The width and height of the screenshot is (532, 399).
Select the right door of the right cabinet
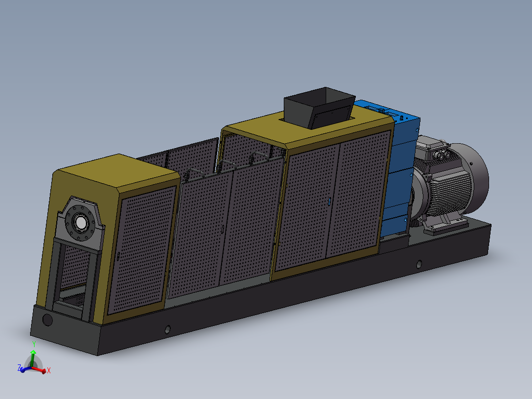point(358,194)
